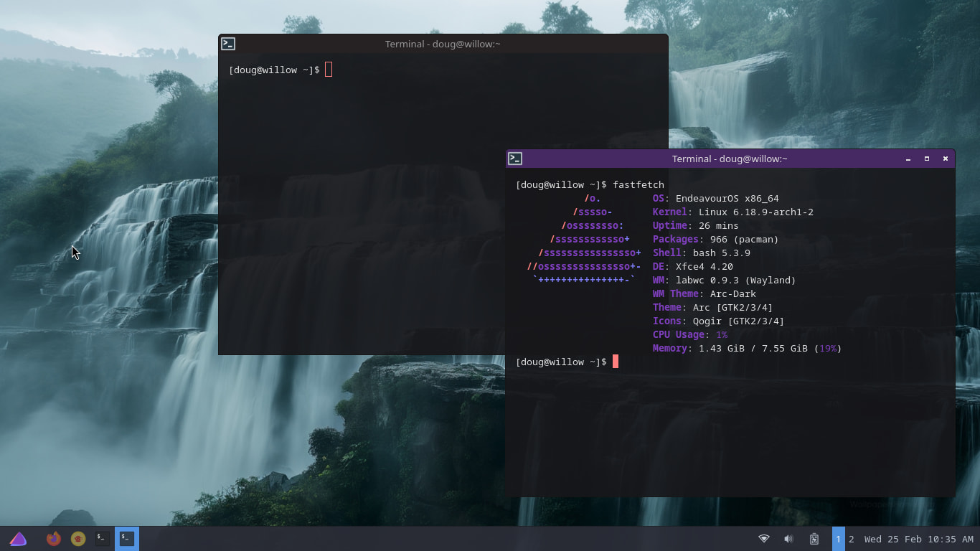Click the highlighted active terminal taskbar button

click(x=127, y=539)
